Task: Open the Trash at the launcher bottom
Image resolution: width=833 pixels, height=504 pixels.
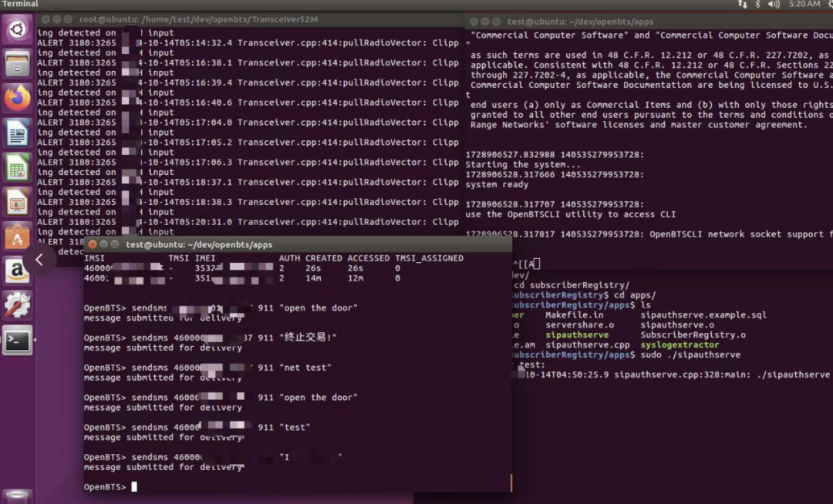Action: click(x=17, y=496)
